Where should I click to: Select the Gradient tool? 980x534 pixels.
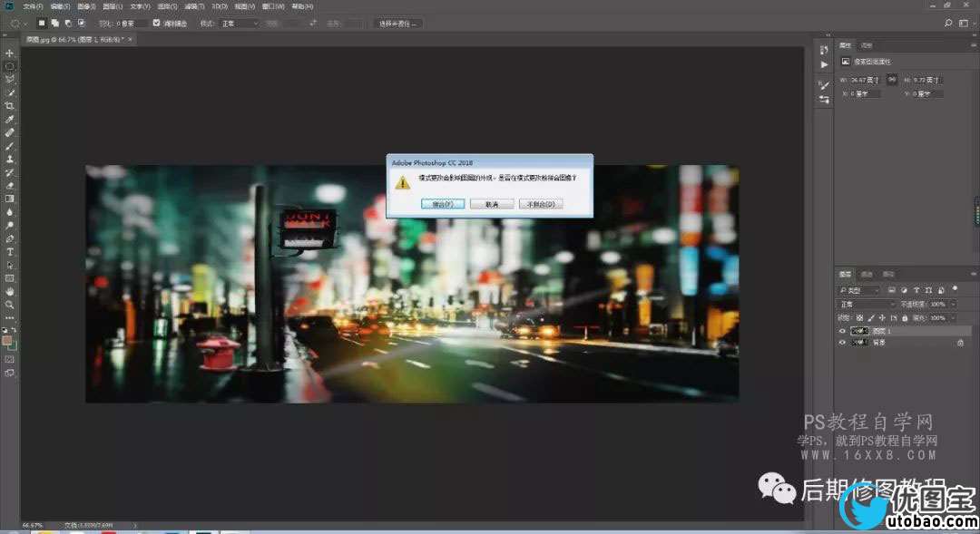(x=9, y=199)
